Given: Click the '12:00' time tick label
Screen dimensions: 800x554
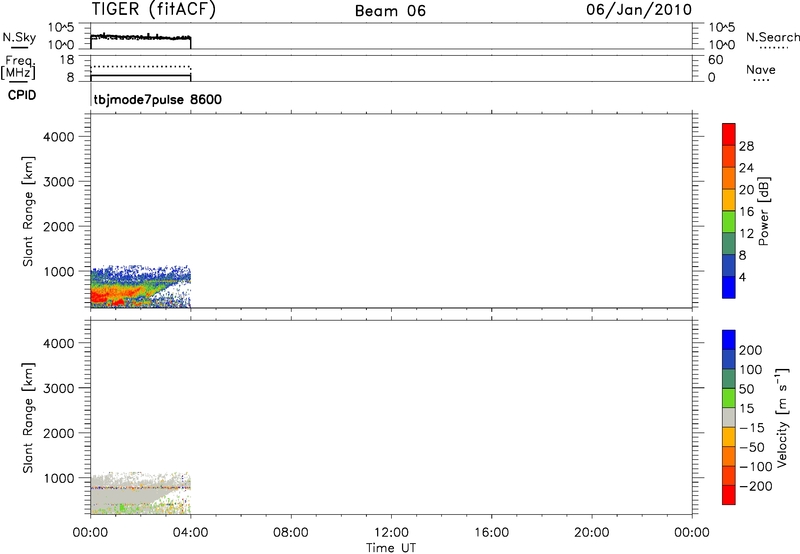Looking at the screenshot, I should pyautogui.click(x=391, y=533).
